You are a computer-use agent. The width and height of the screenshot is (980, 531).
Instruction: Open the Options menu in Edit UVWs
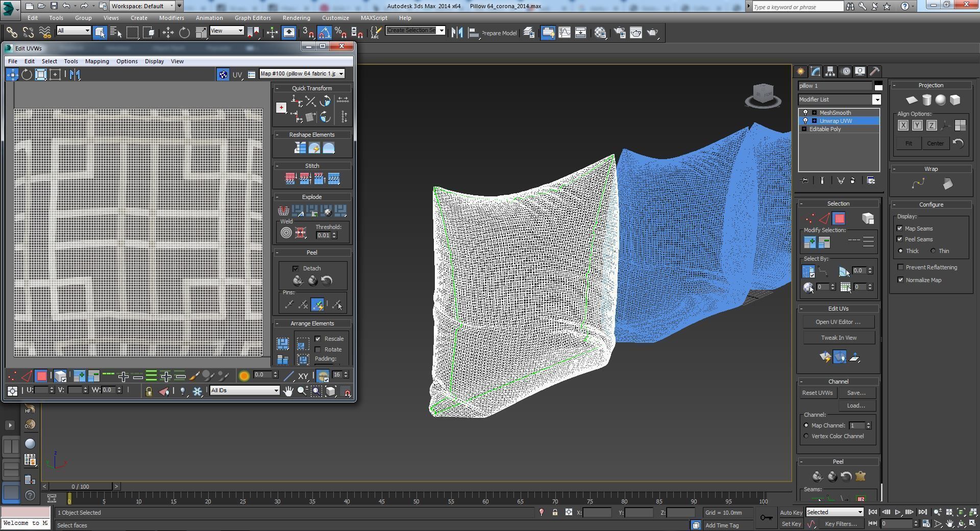[127, 61]
